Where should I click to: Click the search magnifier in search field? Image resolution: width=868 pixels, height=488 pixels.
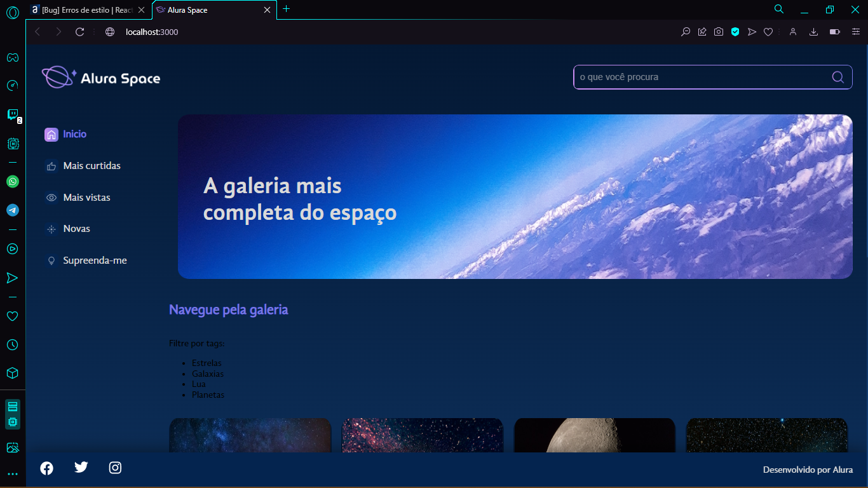(x=838, y=77)
